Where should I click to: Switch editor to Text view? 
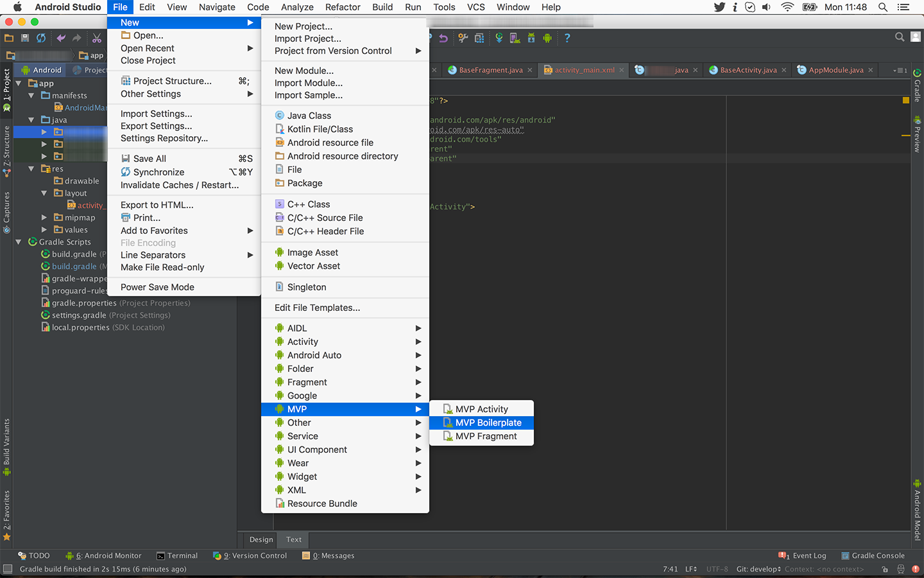[294, 539]
